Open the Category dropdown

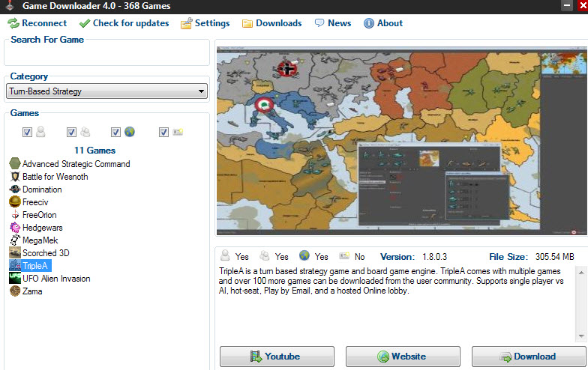coord(106,91)
